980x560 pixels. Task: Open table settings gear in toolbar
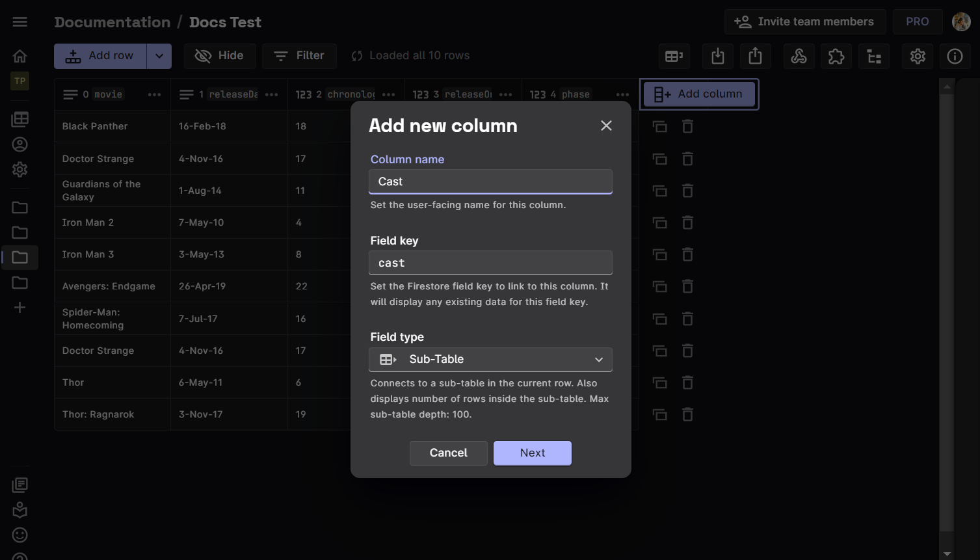coord(917,57)
